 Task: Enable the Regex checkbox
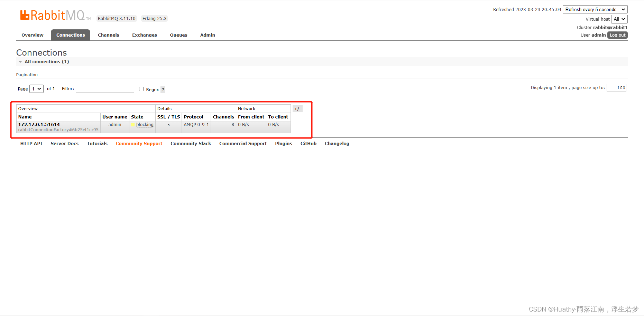click(x=141, y=89)
